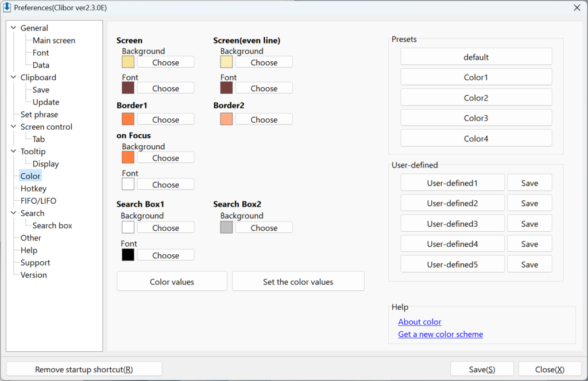This screenshot has height=381, width=588.
Task: Click the Search Box1 Background white swatch
Action: [128, 227]
